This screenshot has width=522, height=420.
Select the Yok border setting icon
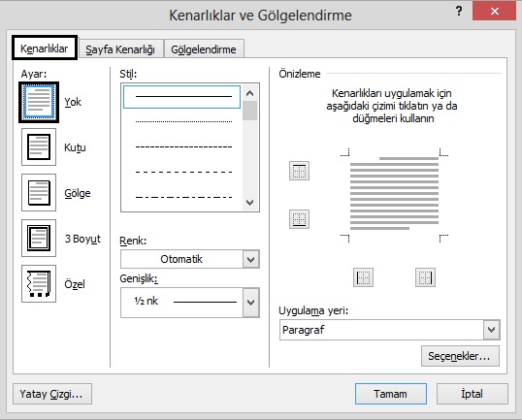(39, 102)
